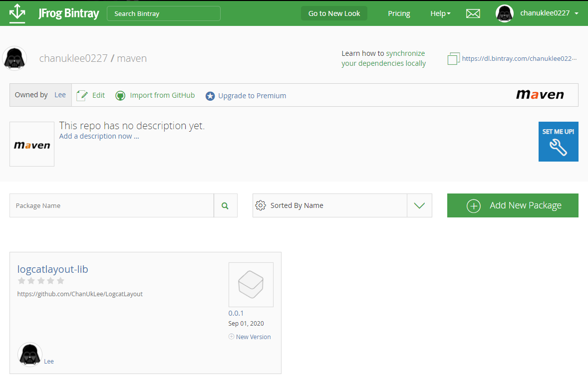Focus the Search Bintray field

click(x=164, y=13)
